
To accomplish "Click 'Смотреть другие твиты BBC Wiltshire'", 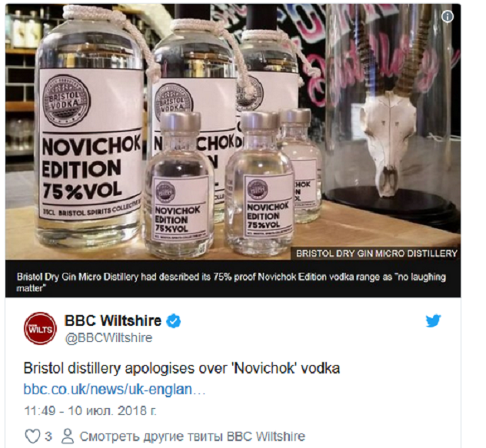I will (x=192, y=436).
